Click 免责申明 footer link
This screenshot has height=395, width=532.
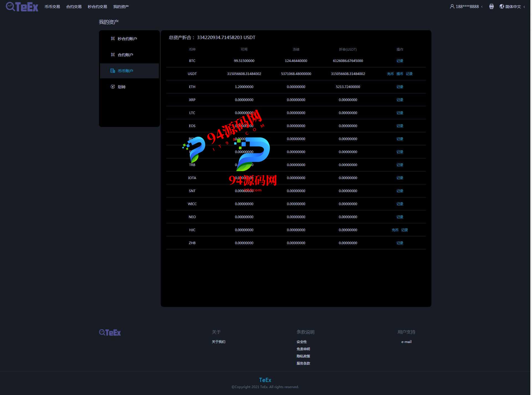(303, 349)
